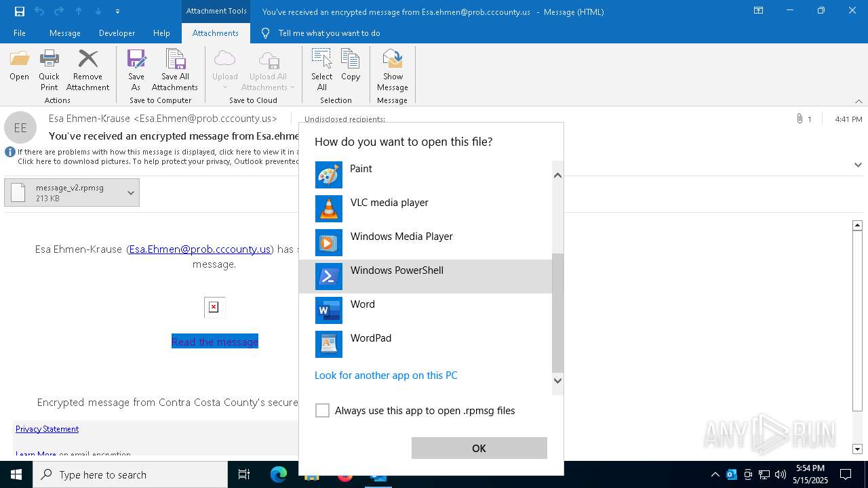Enable Always use this app checkbox
This screenshot has height=488, width=868.
coord(322,411)
